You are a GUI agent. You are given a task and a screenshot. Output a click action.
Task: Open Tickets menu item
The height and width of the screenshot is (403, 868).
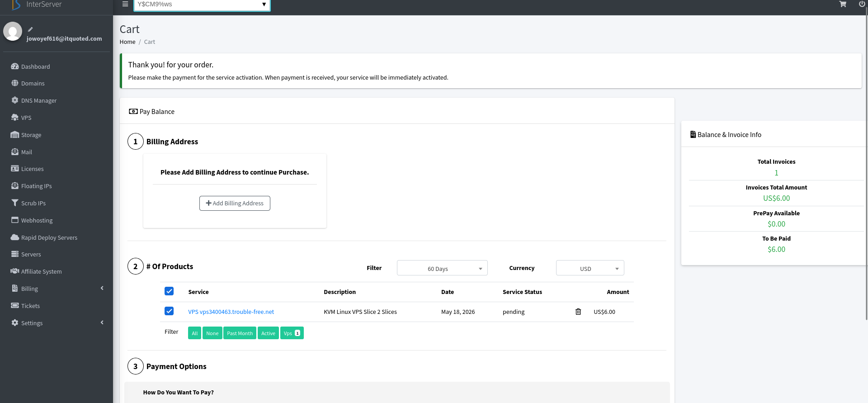click(31, 306)
